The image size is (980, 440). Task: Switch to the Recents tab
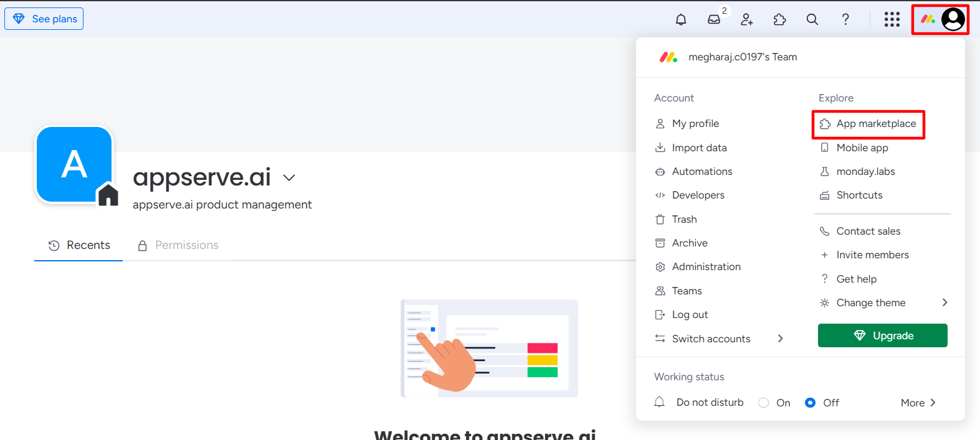tap(79, 245)
